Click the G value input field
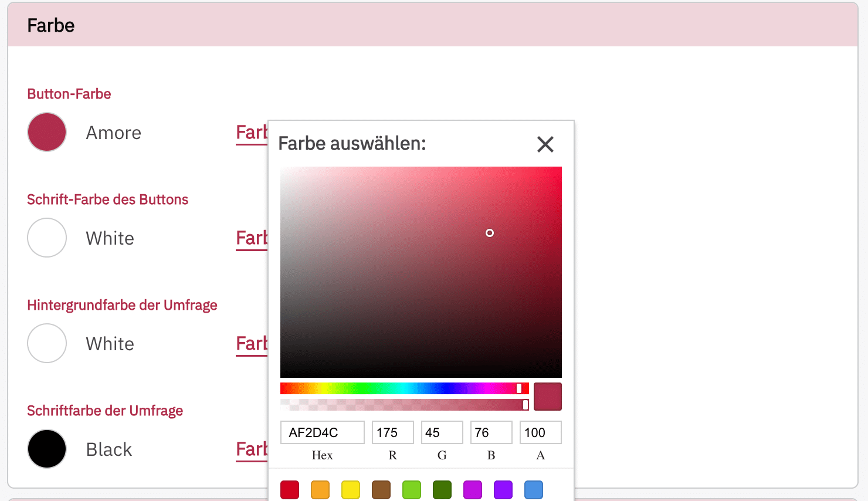The image size is (868, 501). tap(442, 432)
